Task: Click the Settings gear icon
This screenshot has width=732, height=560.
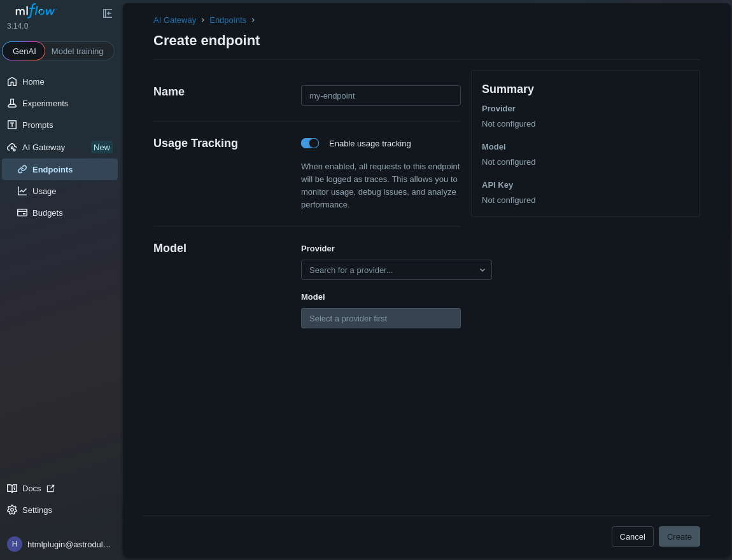Action: click(12, 510)
